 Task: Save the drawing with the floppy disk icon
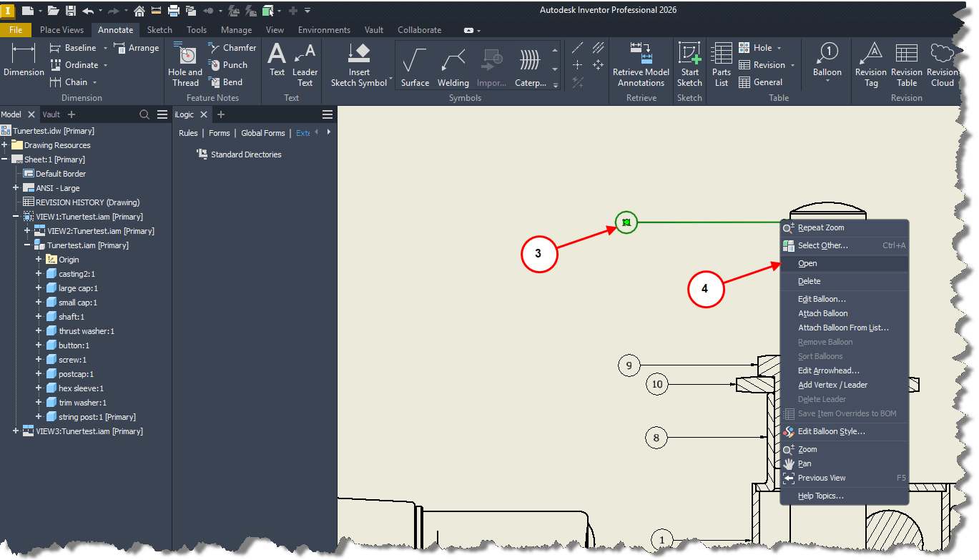(71, 11)
